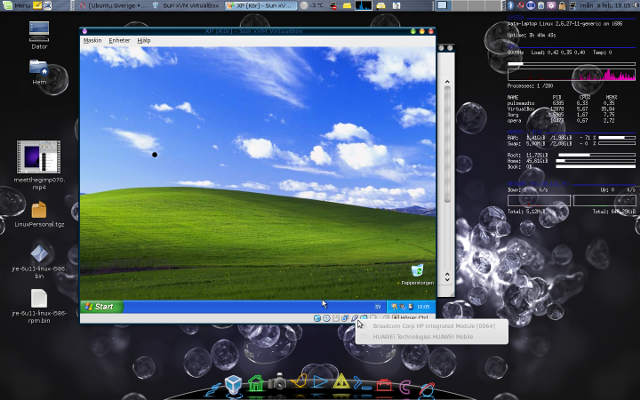Click the network adapter icon in VirtualBox status bar
The width and height of the screenshot is (640, 400).
[345, 318]
